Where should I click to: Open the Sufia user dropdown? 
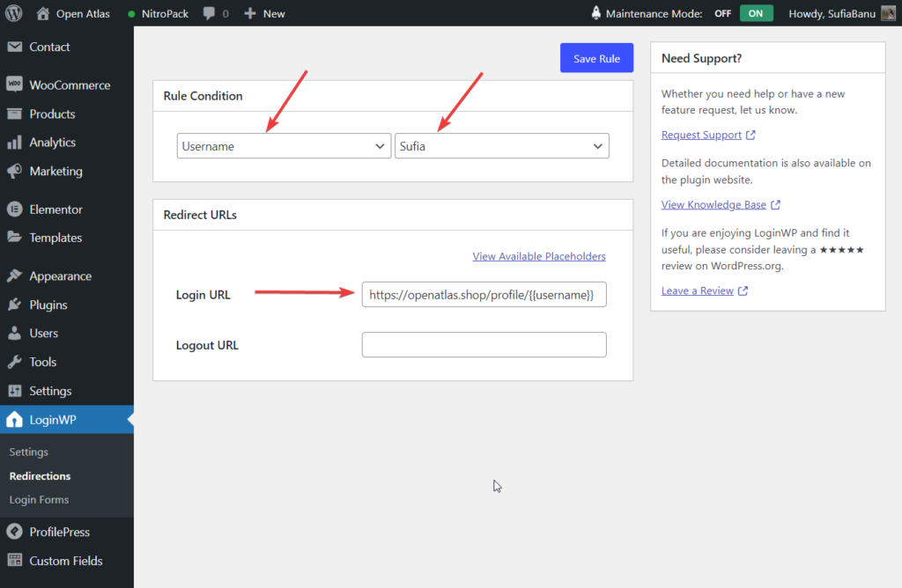501,146
